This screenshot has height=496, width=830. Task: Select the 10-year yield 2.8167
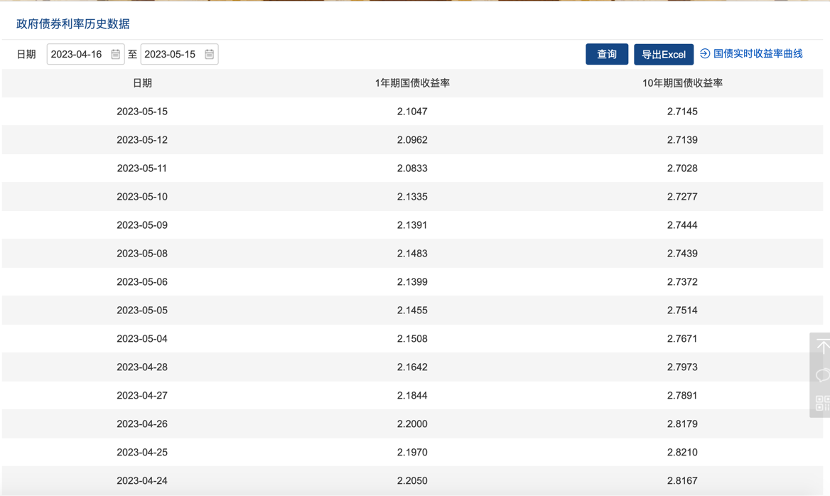click(682, 481)
